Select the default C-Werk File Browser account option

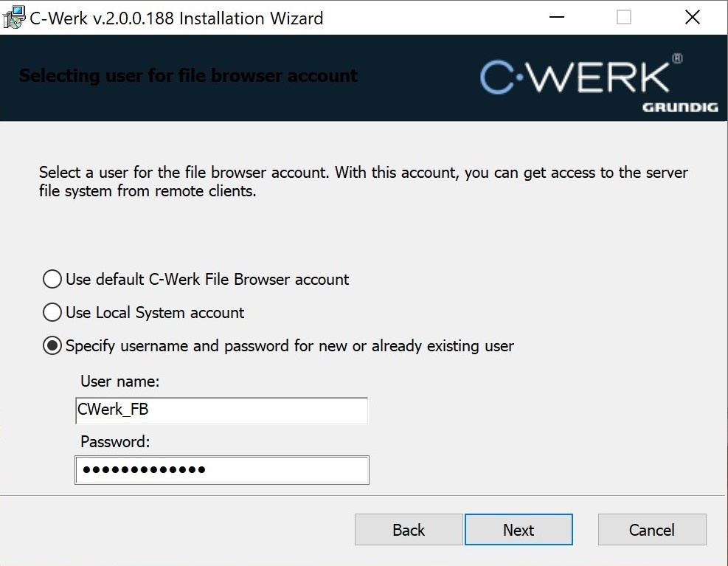tap(52, 280)
